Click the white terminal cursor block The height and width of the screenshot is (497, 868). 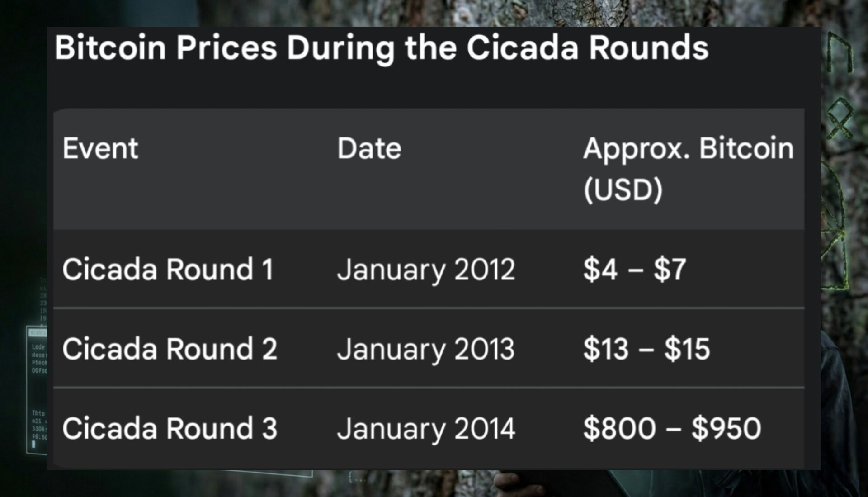pyautogui.click(x=33, y=445)
